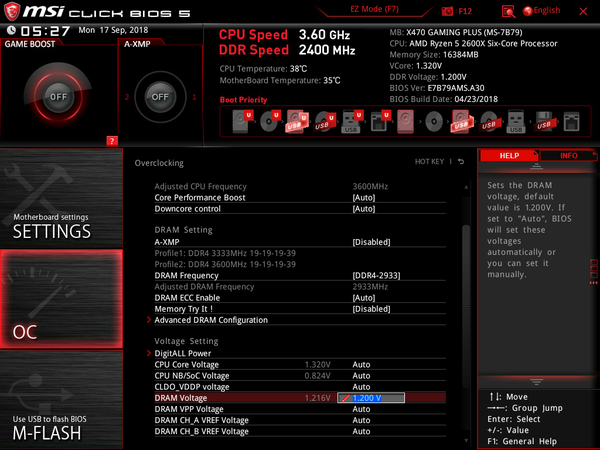Click the UEFI hard disk boot device icon
This screenshot has width=600, height=450.
(243, 121)
